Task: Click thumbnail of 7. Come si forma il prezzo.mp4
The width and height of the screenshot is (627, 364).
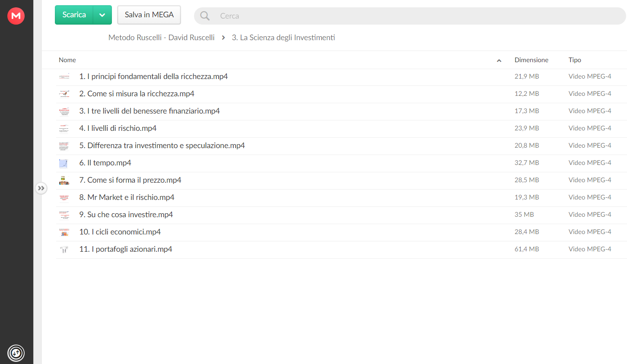Action: [x=64, y=180]
